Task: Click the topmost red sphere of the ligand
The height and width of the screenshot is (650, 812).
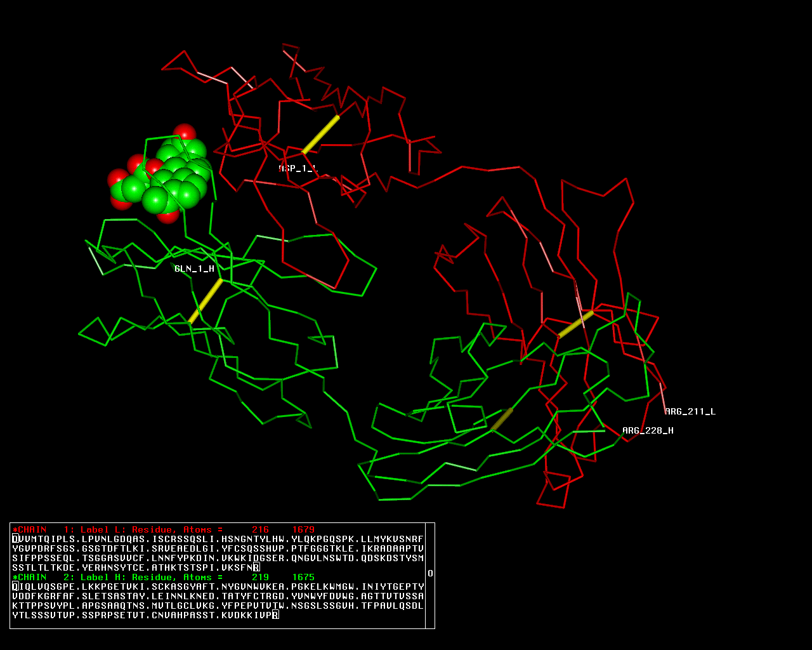Action: [185, 132]
